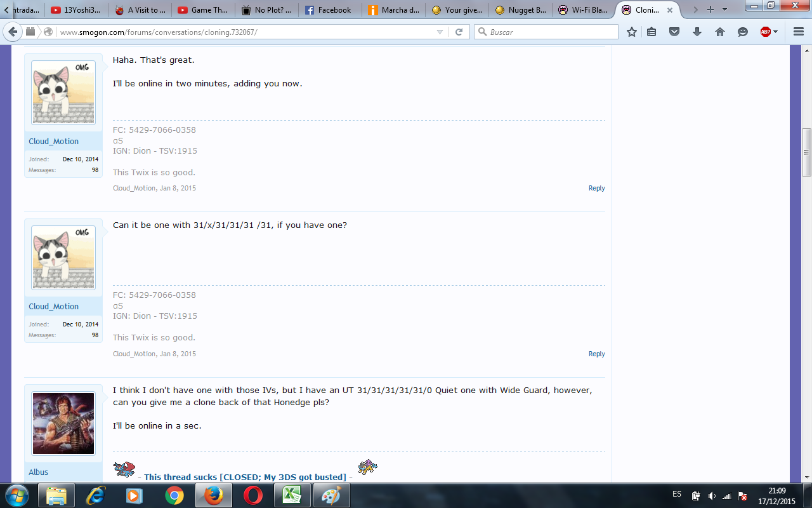Click Cloud_Motion's cat avatar in first post
812x508 pixels.
(63, 93)
